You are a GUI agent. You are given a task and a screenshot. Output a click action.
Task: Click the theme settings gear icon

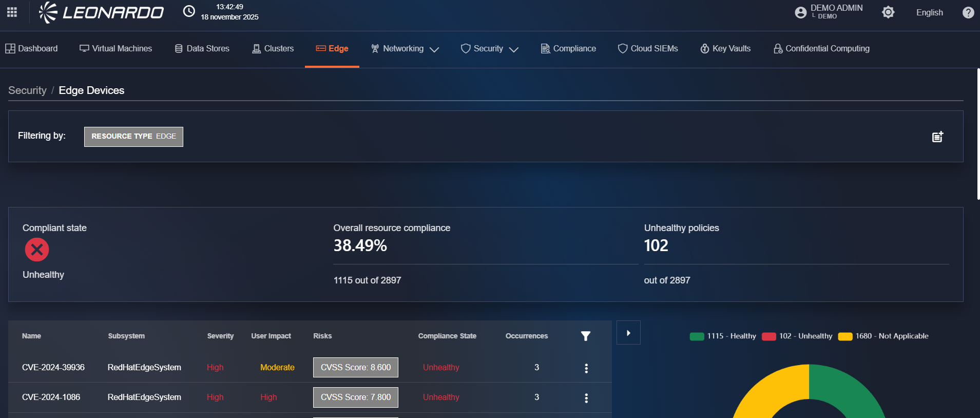pyautogui.click(x=888, y=12)
